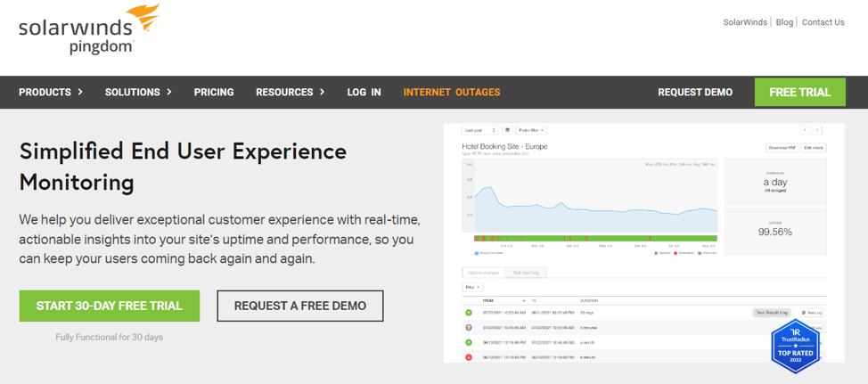Click the 'Simplified End User Experience Monitoring' heading

click(183, 167)
